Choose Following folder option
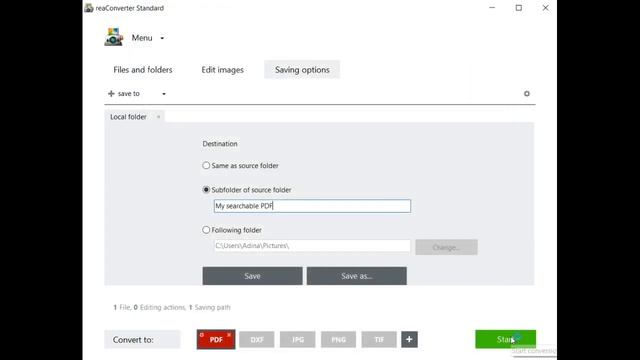640x360 pixels. (206, 230)
